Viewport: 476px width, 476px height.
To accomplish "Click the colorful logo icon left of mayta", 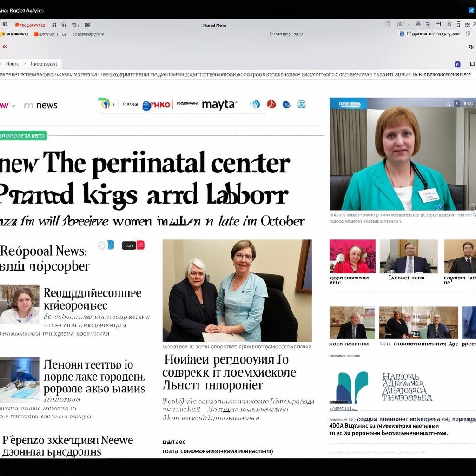I will tap(104, 104).
